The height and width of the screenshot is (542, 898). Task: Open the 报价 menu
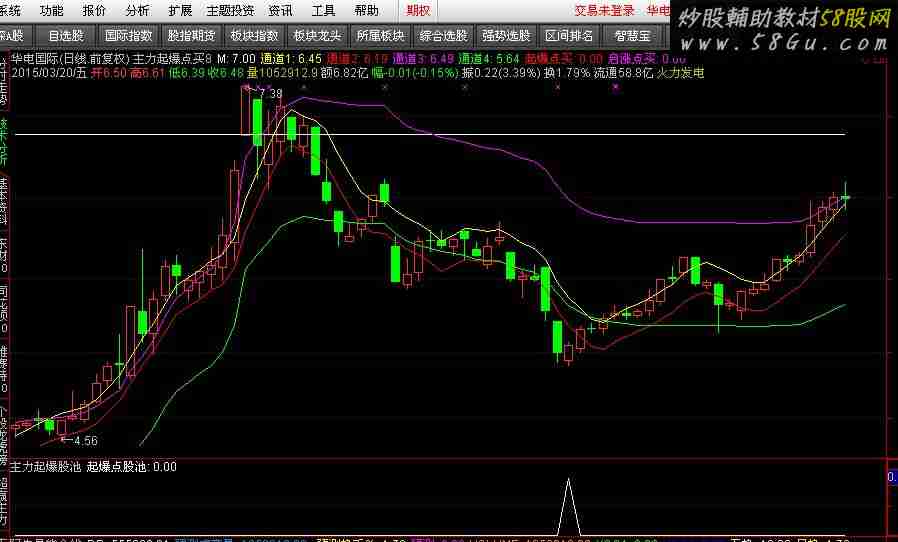(x=94, y=10)
